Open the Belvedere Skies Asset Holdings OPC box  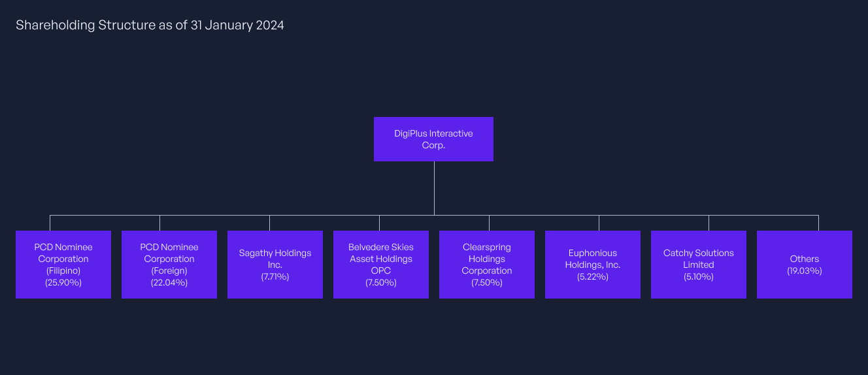[381, 265]
